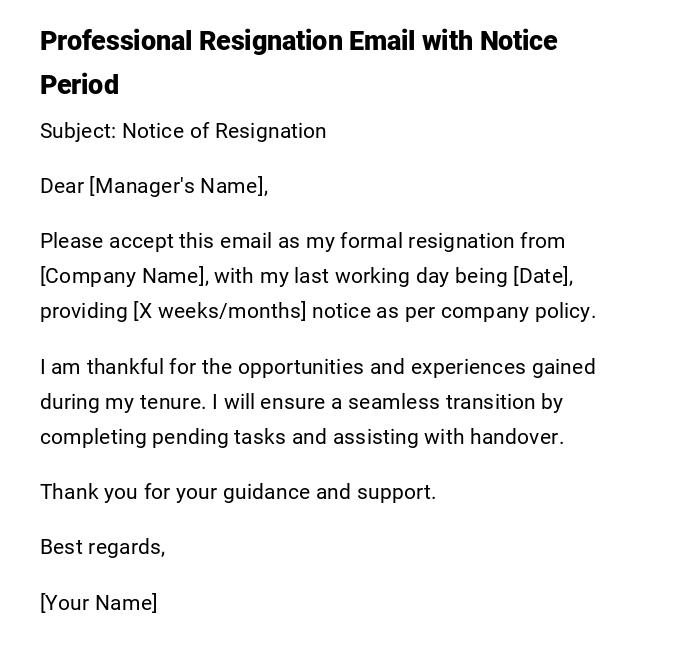Click the word 'Period' in the heading

click(x=79, y=85)
